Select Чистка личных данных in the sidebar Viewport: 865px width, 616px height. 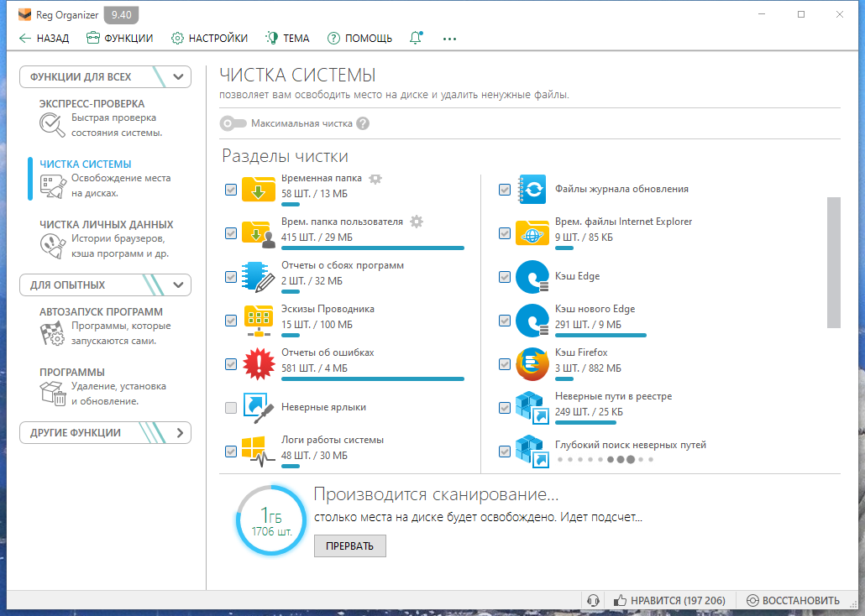click(106, 239)
